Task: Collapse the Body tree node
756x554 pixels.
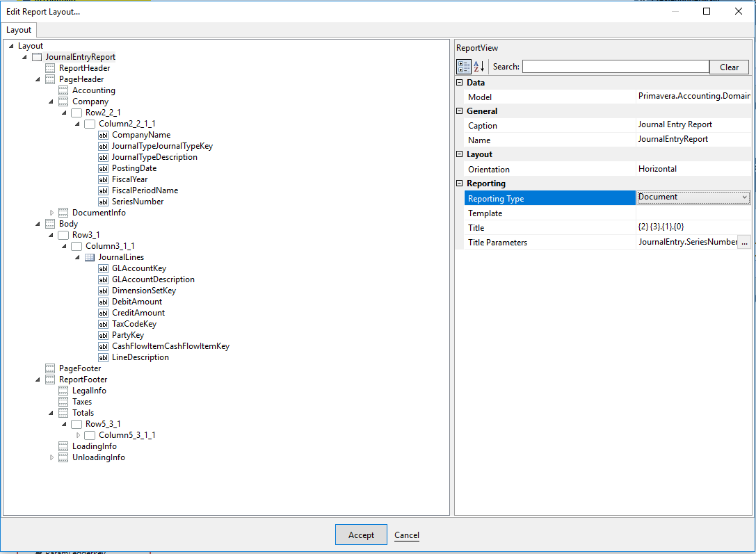Action: (38, 224)
